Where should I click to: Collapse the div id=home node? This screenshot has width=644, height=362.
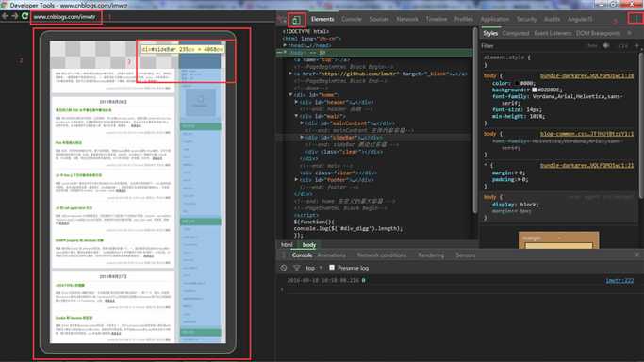point(290,95)
